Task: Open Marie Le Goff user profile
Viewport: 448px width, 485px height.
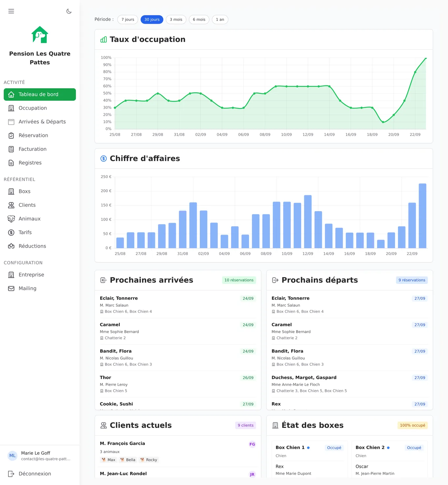Action: point(40,456)
